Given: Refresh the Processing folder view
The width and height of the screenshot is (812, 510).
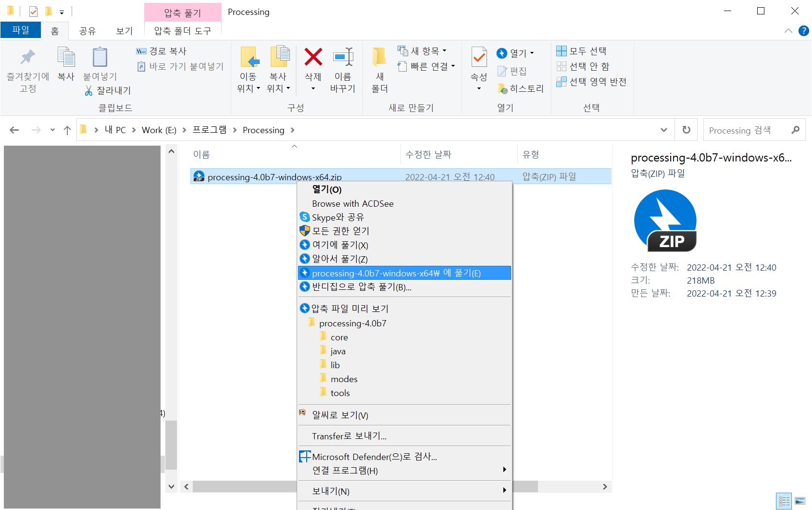Looking at the screenshot, I should tap(687, 130).
